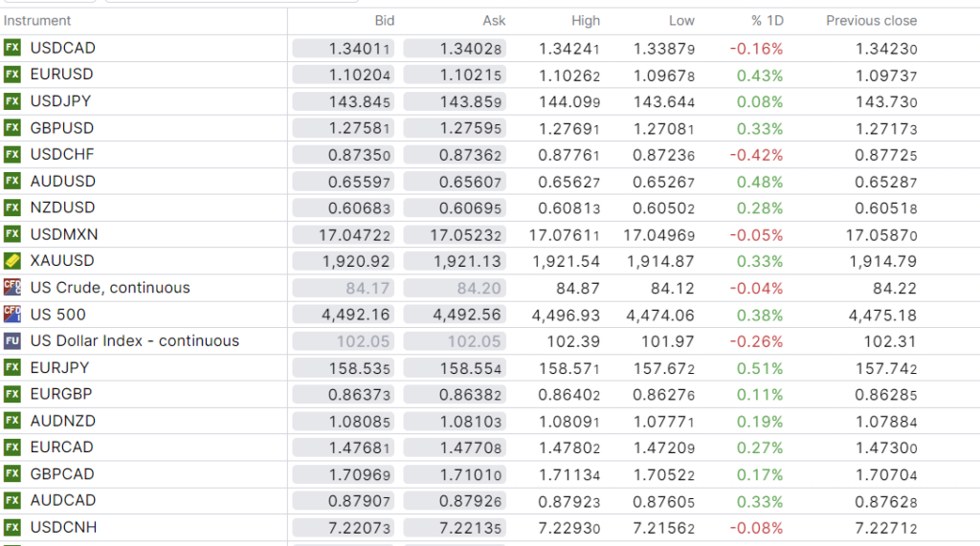Click the gold bar icon for XAUUSD
The height and width of the screenshot is (546, 980).
(x=12, y=261)
